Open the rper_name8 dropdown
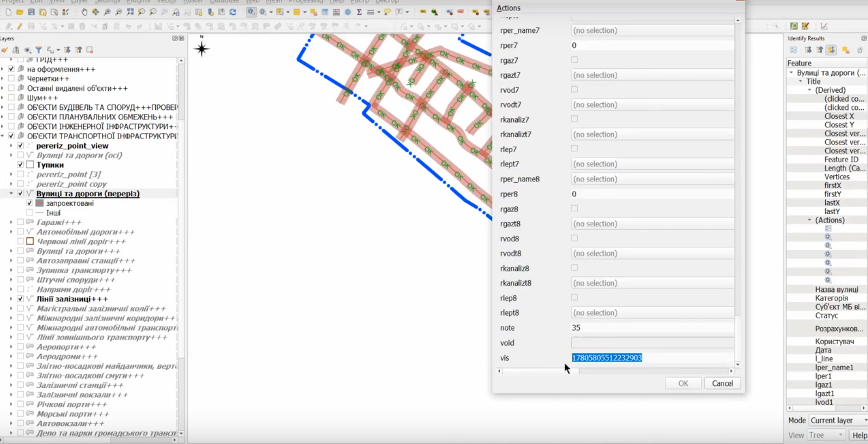The image size is (868, 444). 653,179
